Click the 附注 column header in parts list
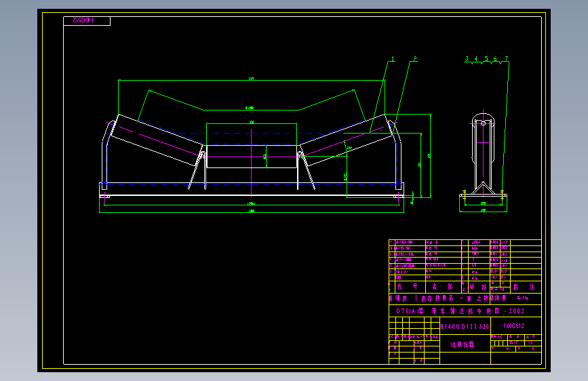588x381 pixels. [524, 287]
